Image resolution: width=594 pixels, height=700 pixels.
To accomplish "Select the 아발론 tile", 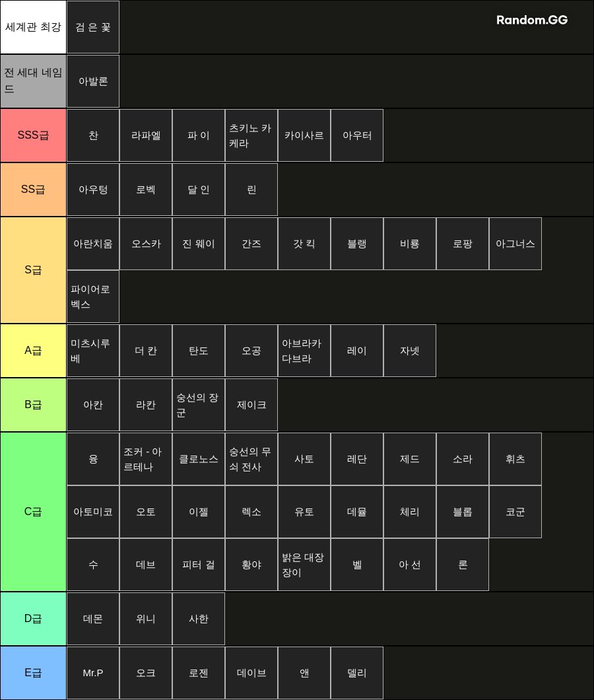I will 93,81.
